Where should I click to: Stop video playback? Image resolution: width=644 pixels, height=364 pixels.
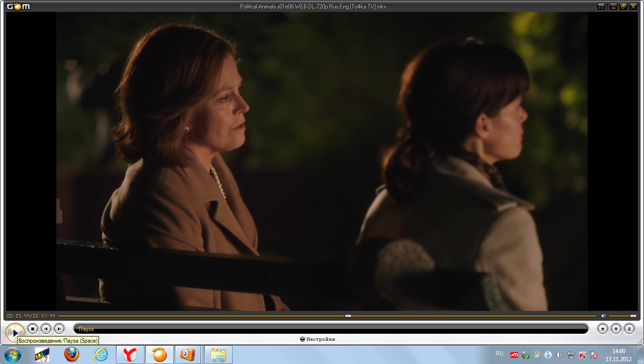pos(32,328)
